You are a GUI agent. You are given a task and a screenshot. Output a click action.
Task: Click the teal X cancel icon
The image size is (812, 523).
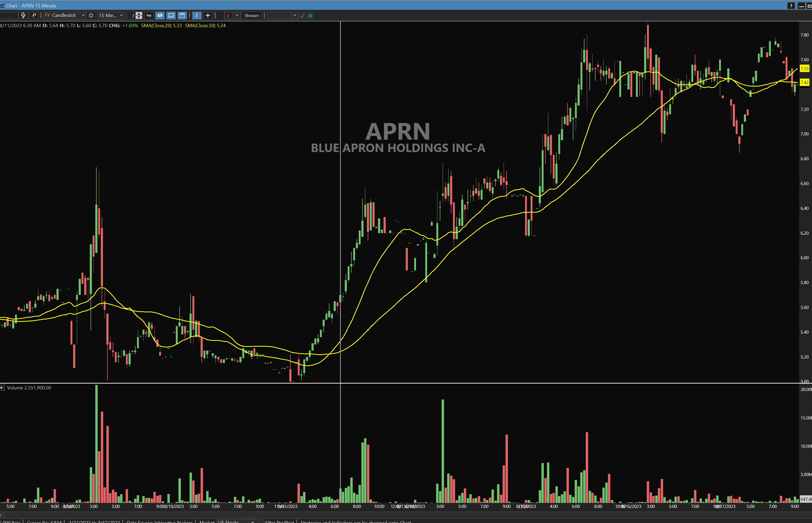[x=310, y=15]
